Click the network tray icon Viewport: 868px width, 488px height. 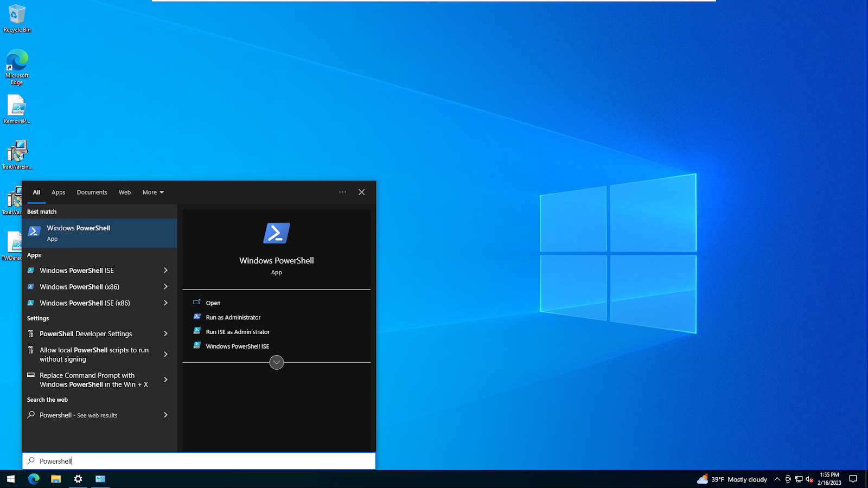click(799, 479)
